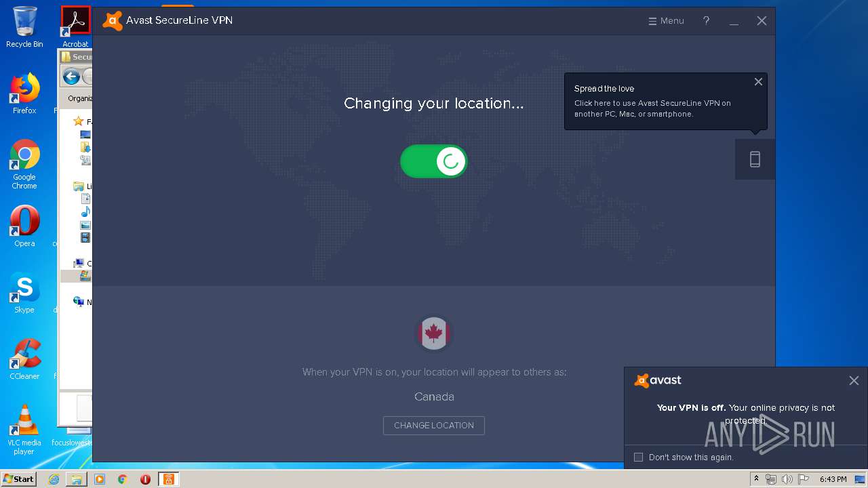Screen dimensions: 868x488
Task: Minimize the SecureLine VPN window
Action: [x=734, y=21]
